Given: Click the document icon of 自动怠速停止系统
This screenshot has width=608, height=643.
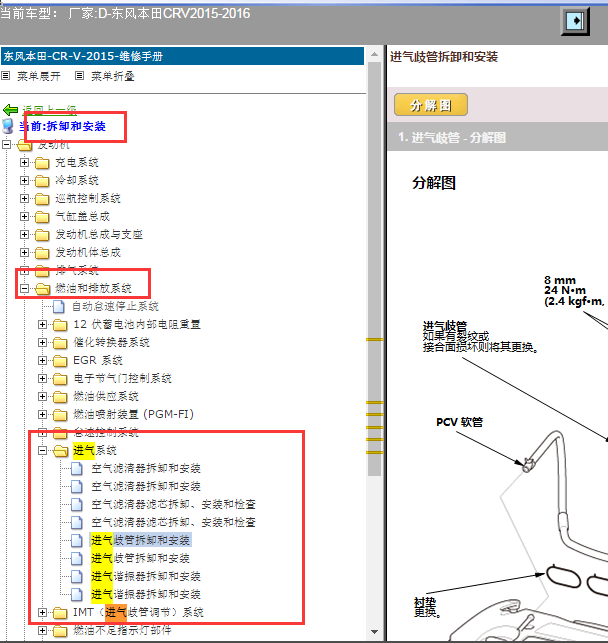Looking at the screenshot, I should pos(59,306).
